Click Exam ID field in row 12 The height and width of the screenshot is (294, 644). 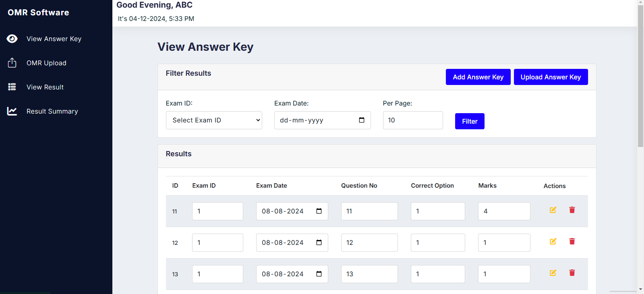tap(217, 242)
